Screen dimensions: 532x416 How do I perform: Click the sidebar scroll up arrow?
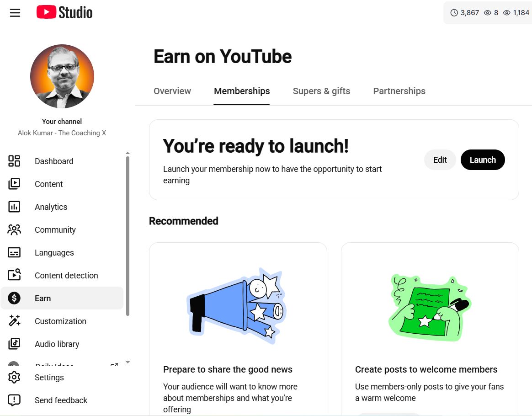(x=128, y=153)
